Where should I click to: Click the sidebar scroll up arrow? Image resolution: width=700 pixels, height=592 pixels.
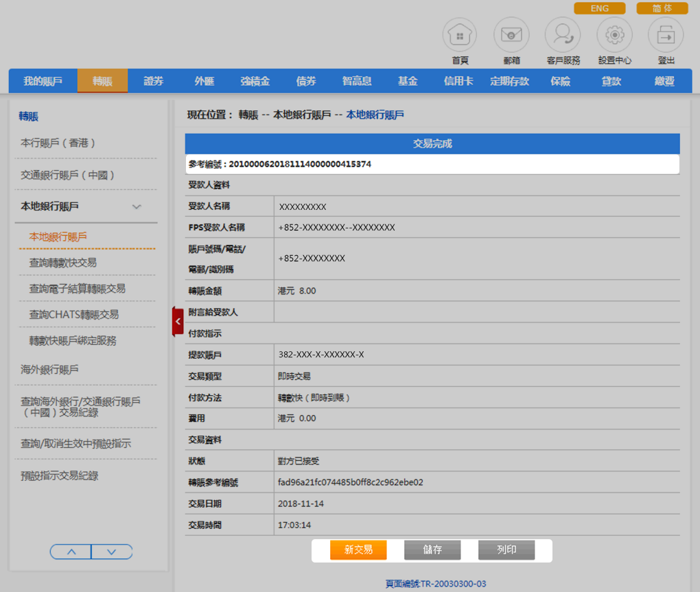[x=71, y=552]
